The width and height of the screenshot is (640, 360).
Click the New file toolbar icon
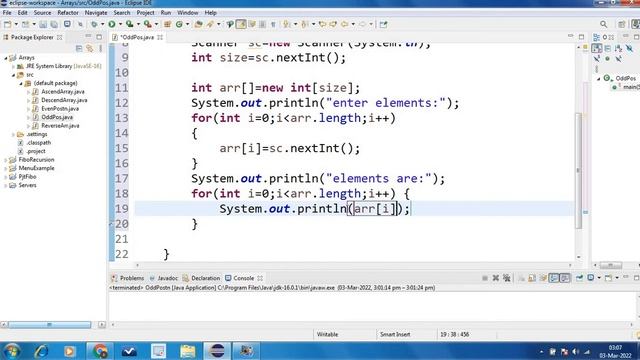pyautogui.click(x=7, y=24)
